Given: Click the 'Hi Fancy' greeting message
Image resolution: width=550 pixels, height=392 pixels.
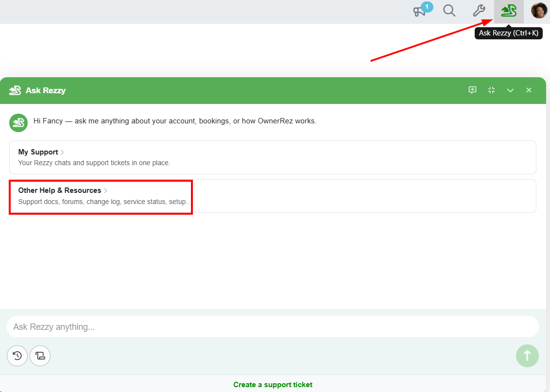Looking at the screenshot, I should pyautogui.click(x=175, y=121).
